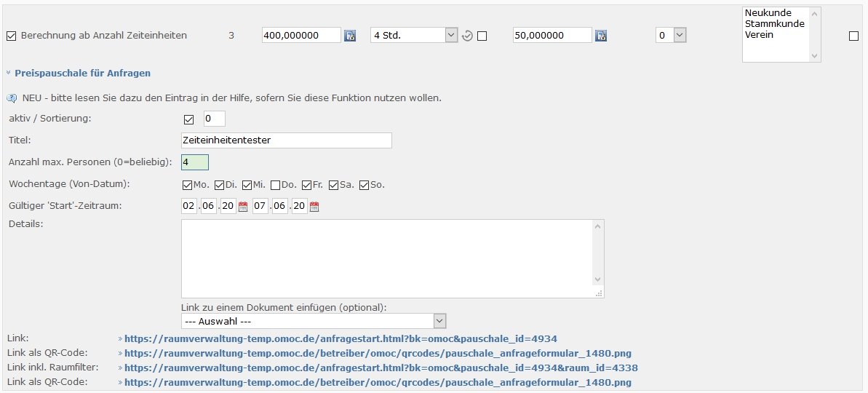Click end date month field 06
The width and height of the screenshot is (868, 393).
tap(279, 207)
